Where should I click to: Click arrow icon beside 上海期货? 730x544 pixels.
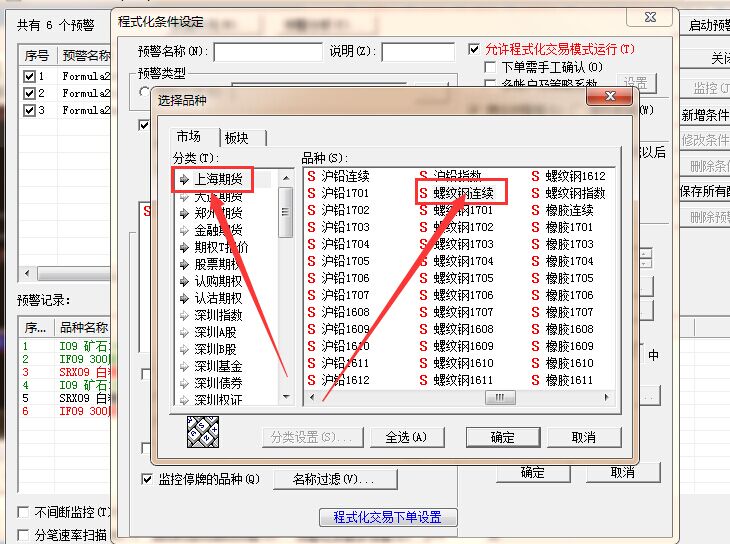[184, 179]
